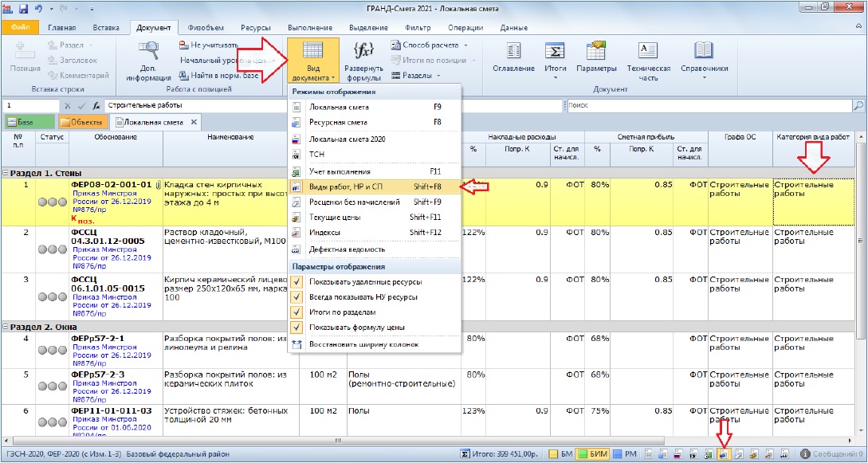Collapse Раздел 1. Стены section

click(6, 173)
